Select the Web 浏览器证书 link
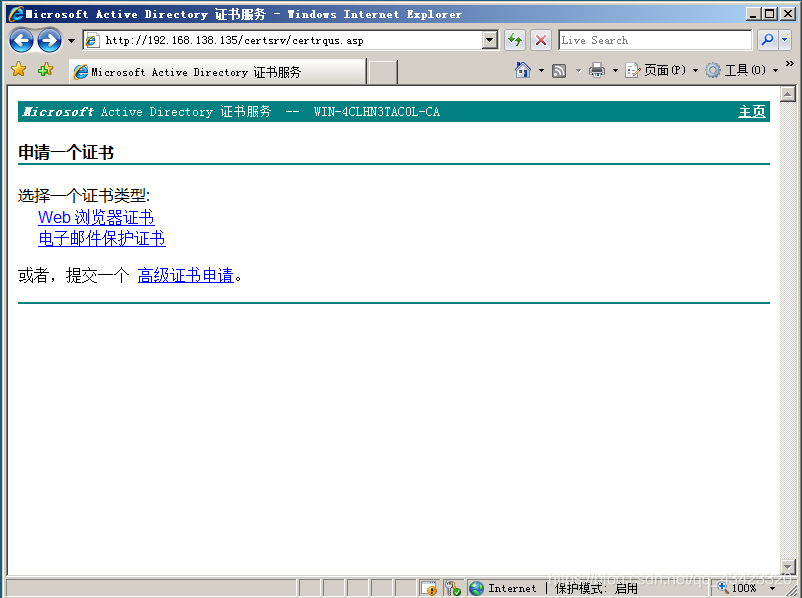 tap(96, 217)
